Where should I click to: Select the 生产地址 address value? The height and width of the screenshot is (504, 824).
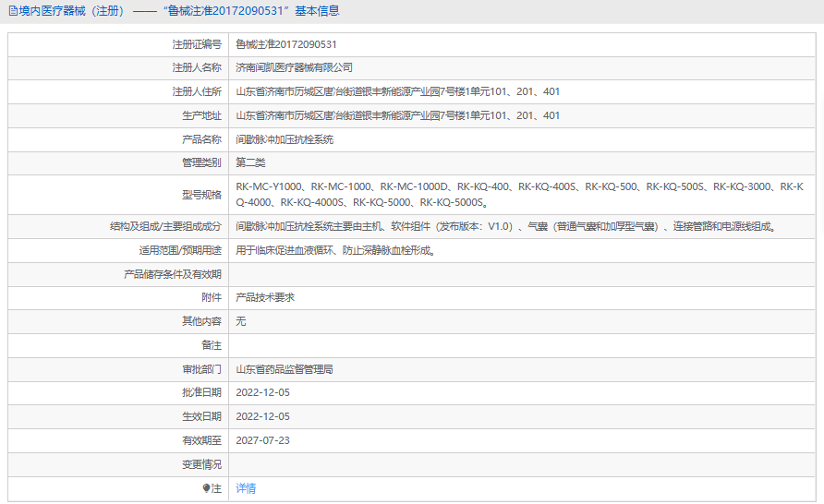coord(397,116)
